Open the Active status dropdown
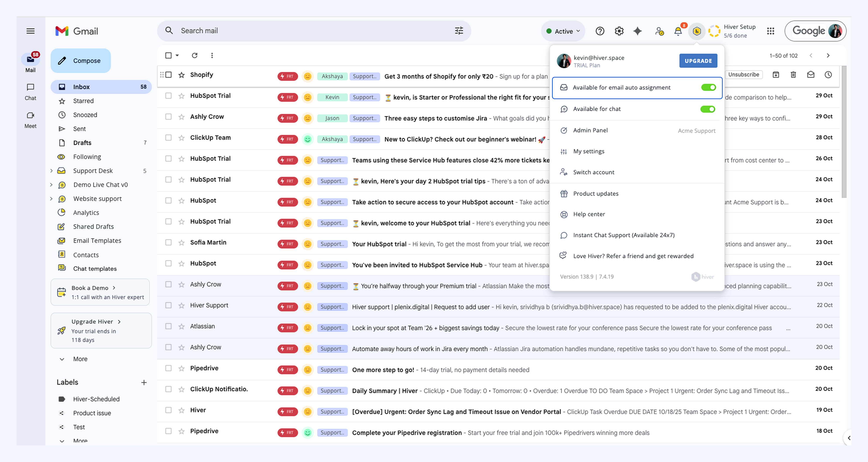 coord(563,31)
